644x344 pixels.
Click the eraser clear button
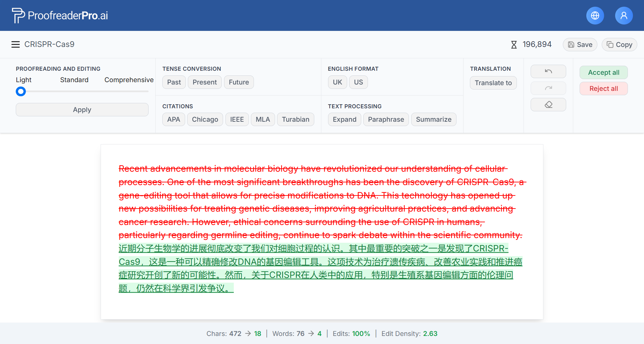[548, 105]
